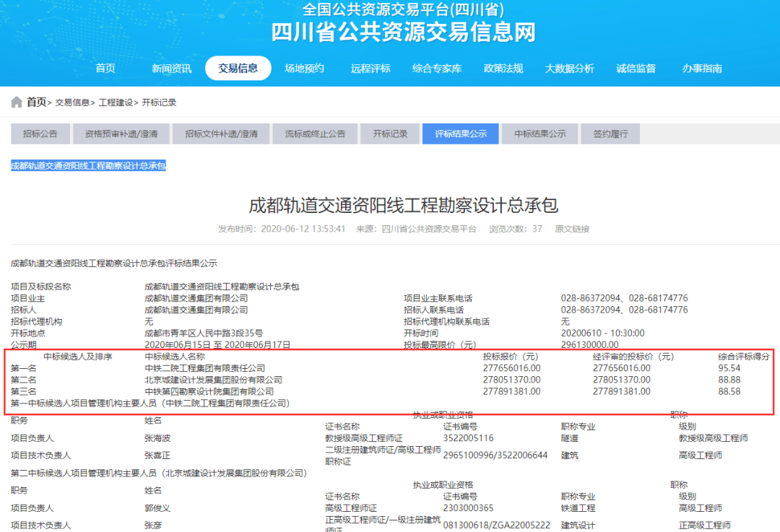The image size is (780, 532).
Task: Click the home icon in the breadcrumb
Action: 17,103
